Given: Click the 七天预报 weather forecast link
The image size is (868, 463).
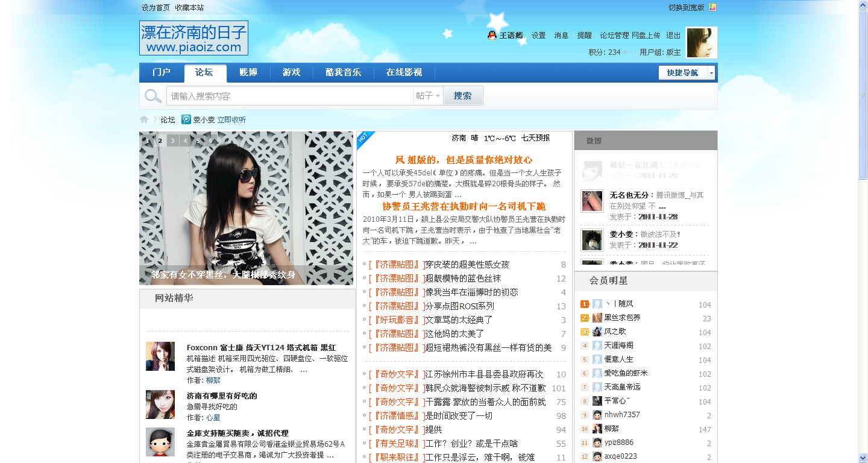Looking at the screenshot, I should 536,138.
